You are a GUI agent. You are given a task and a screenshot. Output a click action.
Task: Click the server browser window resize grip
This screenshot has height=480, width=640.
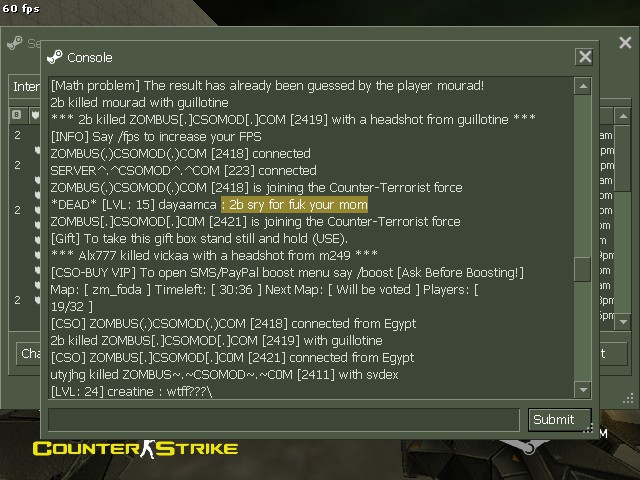[629, 399]
